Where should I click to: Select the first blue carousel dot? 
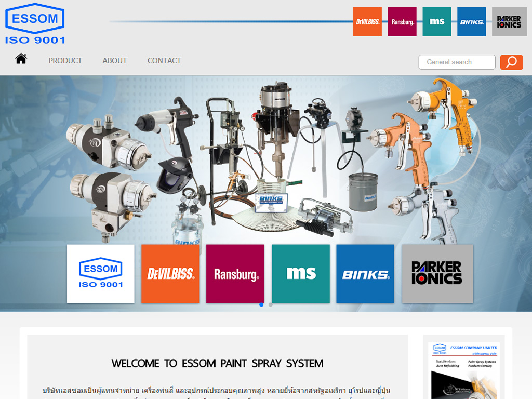(x=261, y=304)
